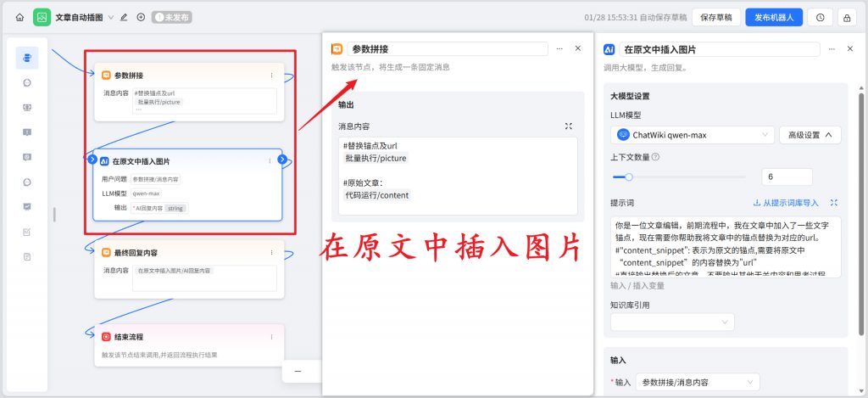Viewport: 868px width, 398px height.
Task: Click the orange icon of 最终回复内容 node
Action: (x=106, y=252)
